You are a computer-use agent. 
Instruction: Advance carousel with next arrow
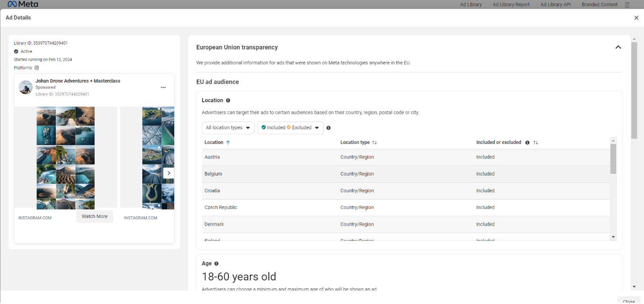coord(169,173)
